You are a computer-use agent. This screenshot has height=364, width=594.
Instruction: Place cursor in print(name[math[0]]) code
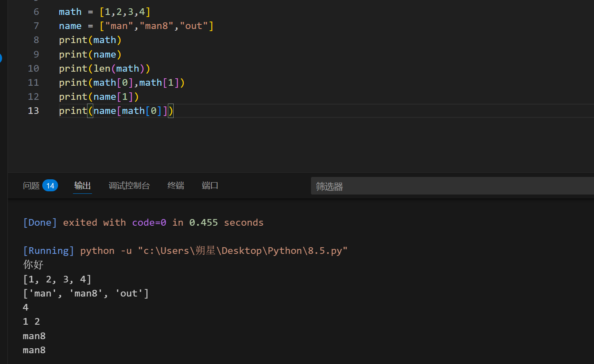[x=116, y=111]
